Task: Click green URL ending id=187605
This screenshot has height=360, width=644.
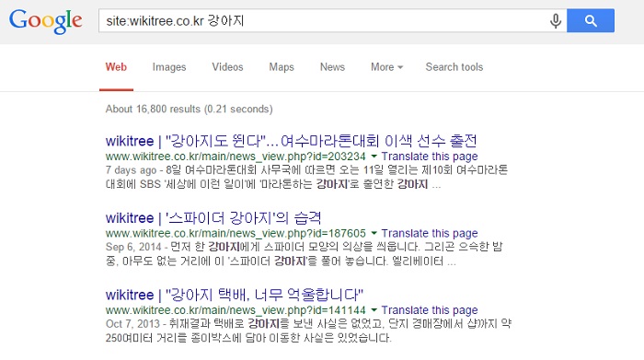Action: click(236, 234)
